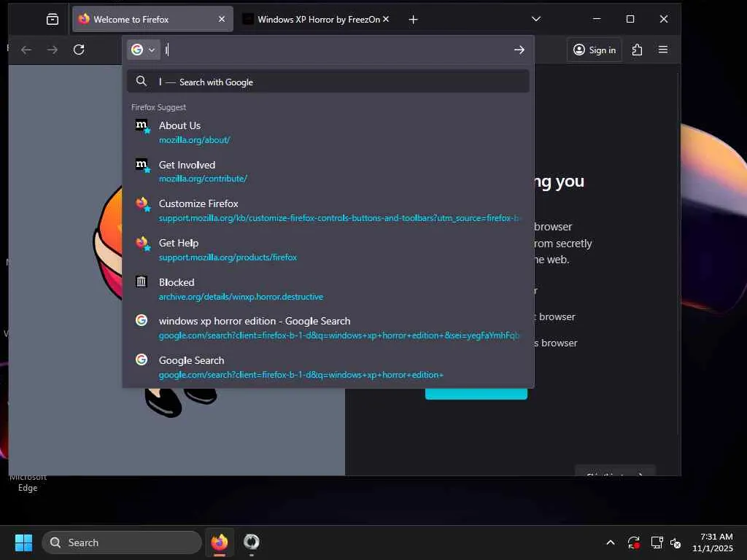Click the muted volume tray icon
Screen dimensions: 747x560
coord(675,542)
